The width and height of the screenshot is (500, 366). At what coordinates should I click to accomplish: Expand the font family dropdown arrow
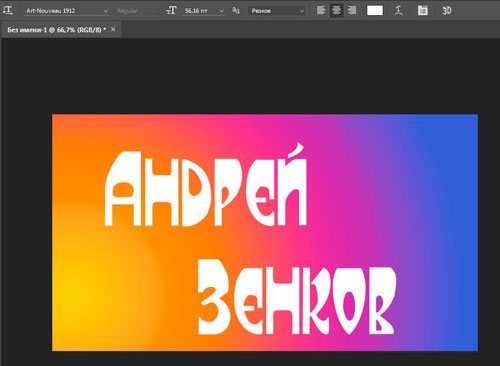[106, 11]
